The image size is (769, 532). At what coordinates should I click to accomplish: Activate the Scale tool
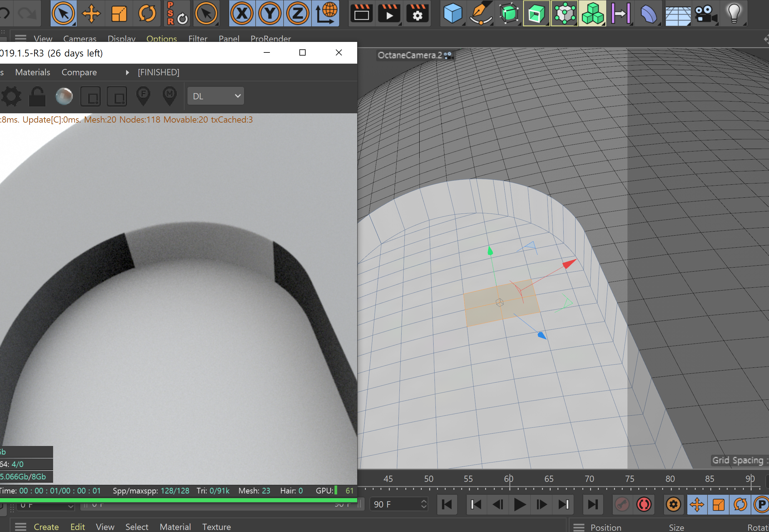119,13
